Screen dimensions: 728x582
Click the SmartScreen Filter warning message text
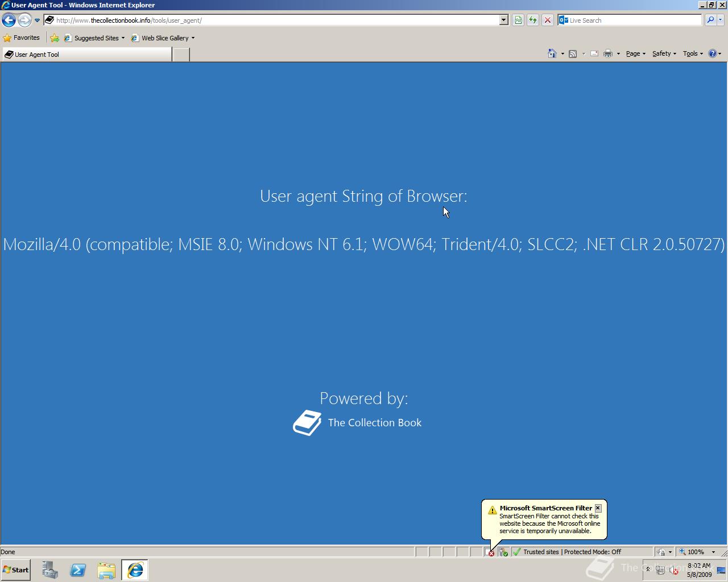click(x=549, y=523)
